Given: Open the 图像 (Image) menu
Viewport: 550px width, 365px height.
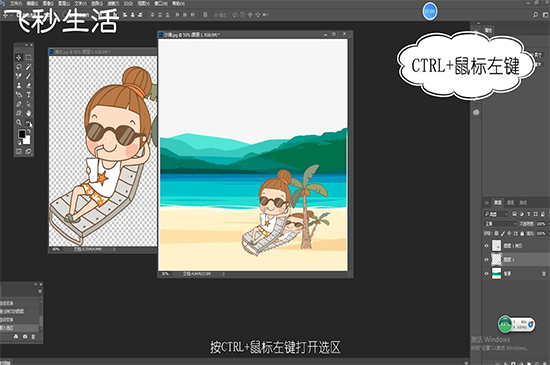Looking at the screenshot, I should point(48,4).
